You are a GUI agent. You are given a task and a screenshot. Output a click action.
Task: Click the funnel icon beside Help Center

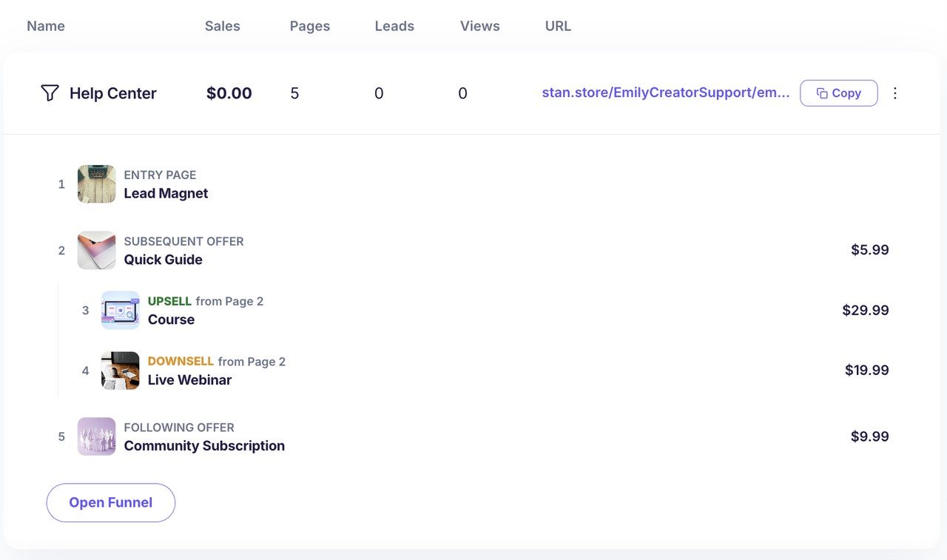point(50,93)
